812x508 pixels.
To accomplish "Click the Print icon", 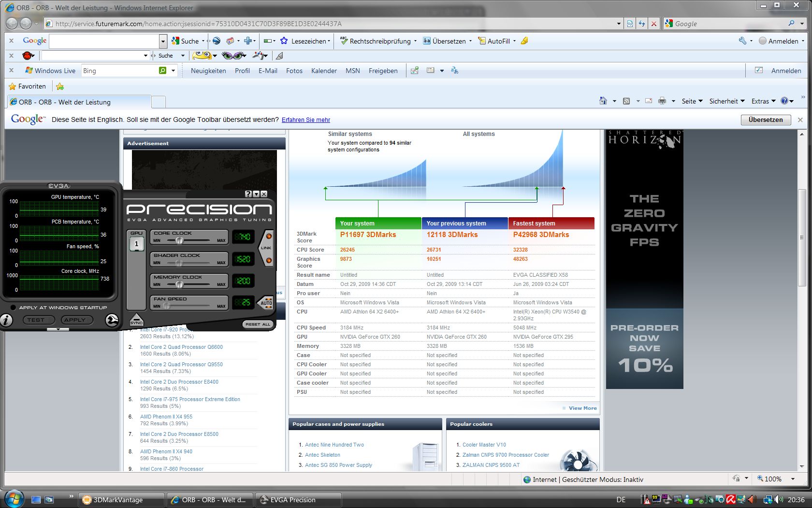I will point(662,101).
